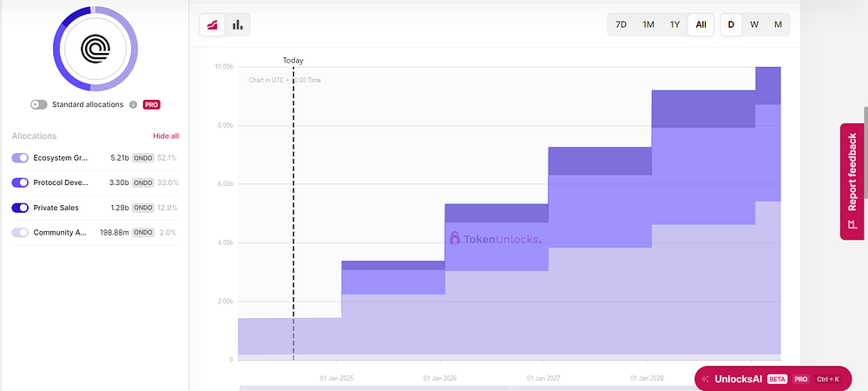
Task: Toggle Private Sales allocation visibility
Action: [x=20, y=208]
